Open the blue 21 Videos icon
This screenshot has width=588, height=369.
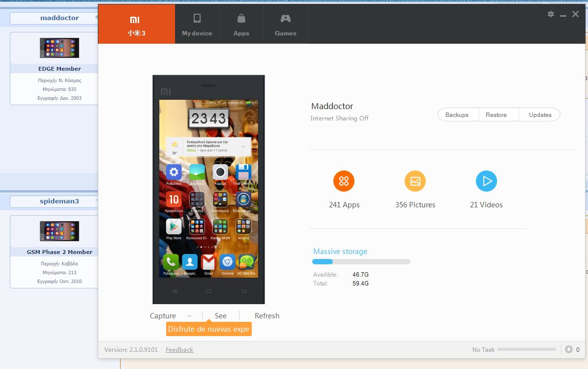click(x=486, y=181)
